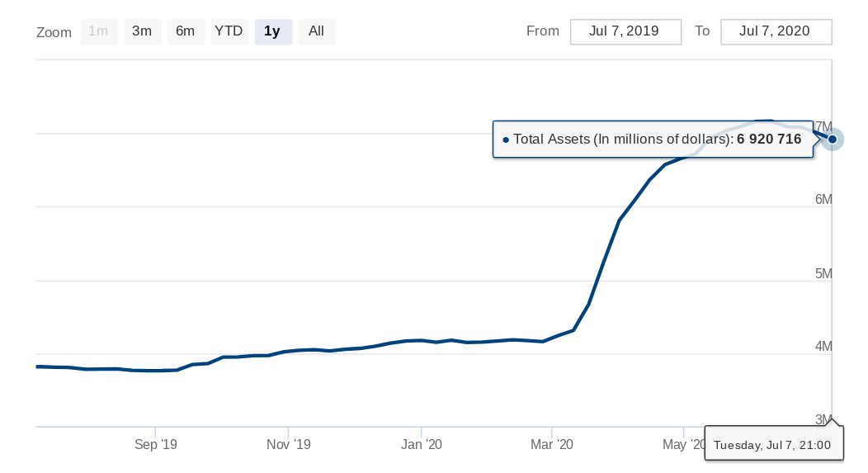This screenshot has height=473, width=868.
Task: Click the highlighted Jul 7 data point marker
Action: 832,139
